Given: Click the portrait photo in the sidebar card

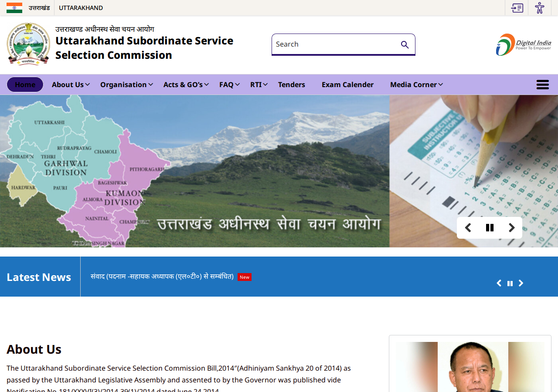Looking at the screenshot, I should 470,367.
